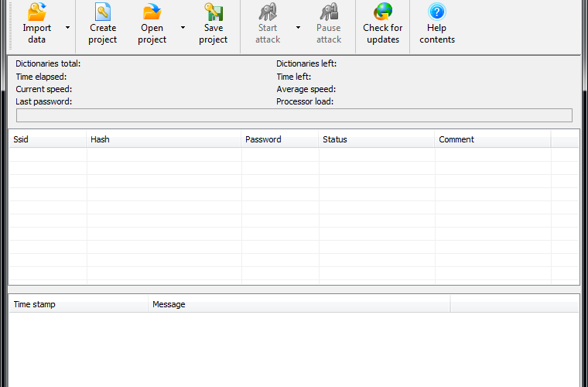Click the Password column header
The image size is (588, 387).
280,139
